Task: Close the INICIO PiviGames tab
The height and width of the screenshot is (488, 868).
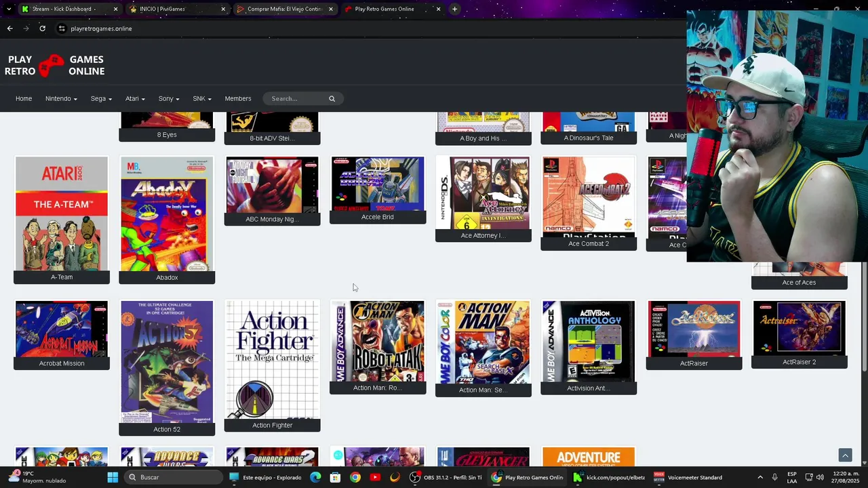Action: tap(223, 9)
